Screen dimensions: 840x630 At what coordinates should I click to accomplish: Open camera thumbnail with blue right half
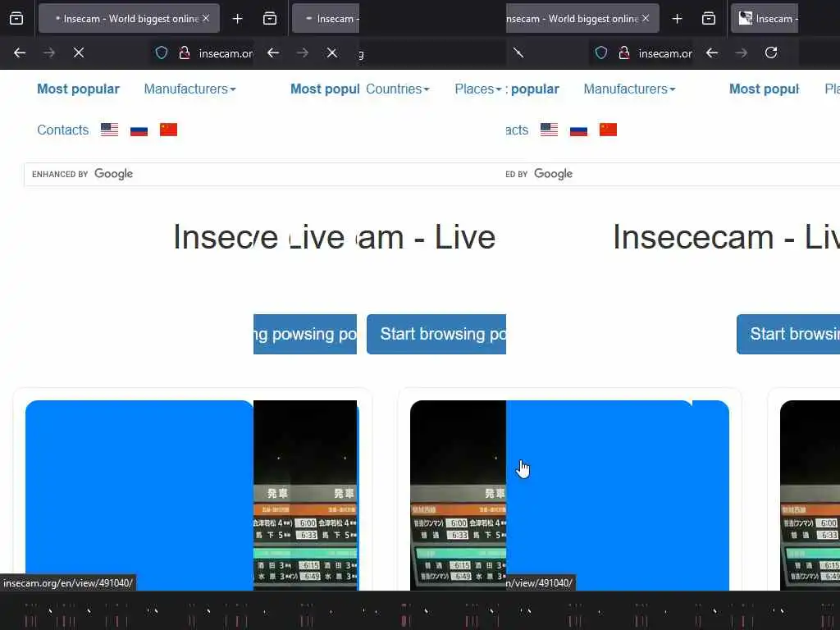(x=569, y=495)
